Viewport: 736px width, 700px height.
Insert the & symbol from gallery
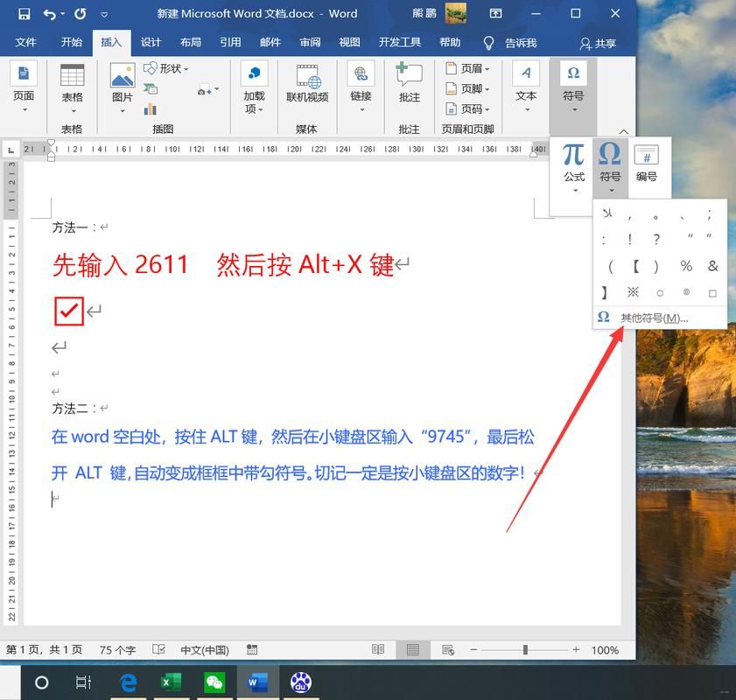coord(712,266)
